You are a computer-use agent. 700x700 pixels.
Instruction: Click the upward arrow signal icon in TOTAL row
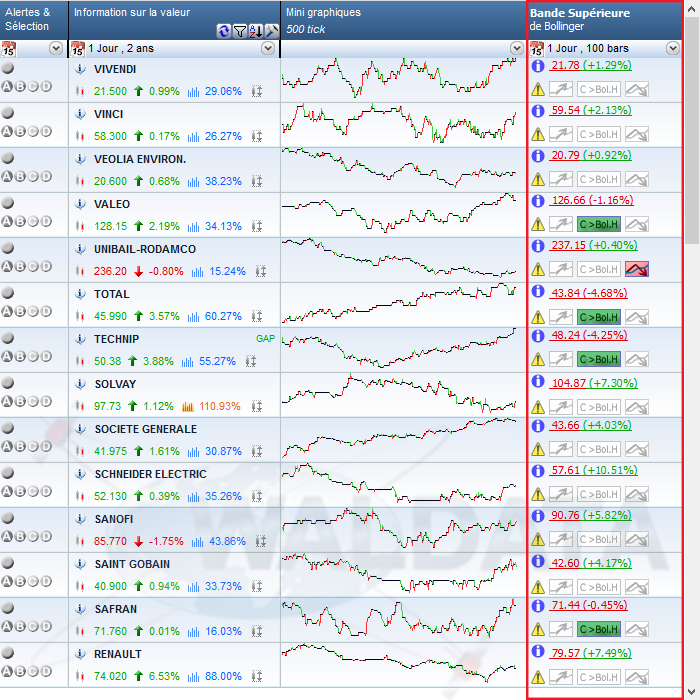[561, 317]
